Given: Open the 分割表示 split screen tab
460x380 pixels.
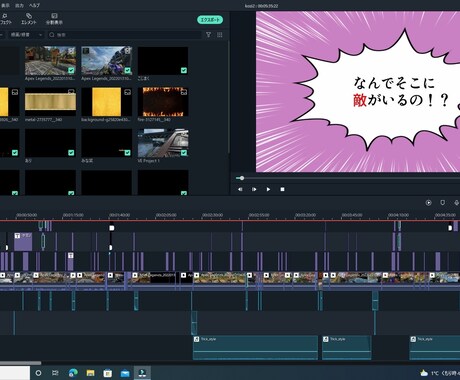Looking at the screenshot, I should pyautogui.click(x=54, y=19).
